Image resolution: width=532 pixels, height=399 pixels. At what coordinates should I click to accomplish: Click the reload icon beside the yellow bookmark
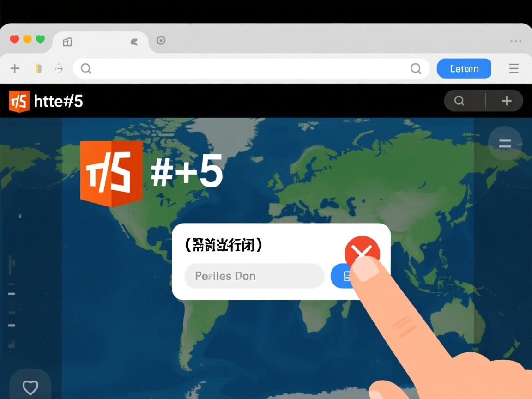[x=59, y=69]
